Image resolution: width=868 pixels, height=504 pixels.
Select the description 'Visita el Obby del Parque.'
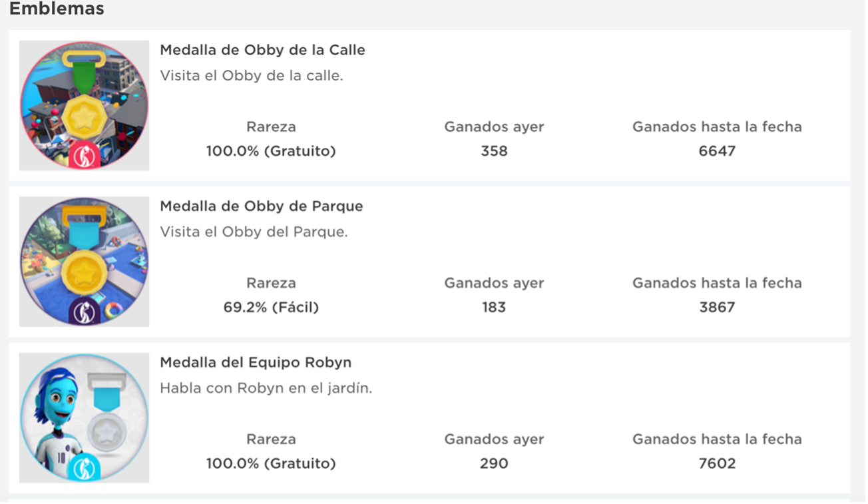[254, 232]
